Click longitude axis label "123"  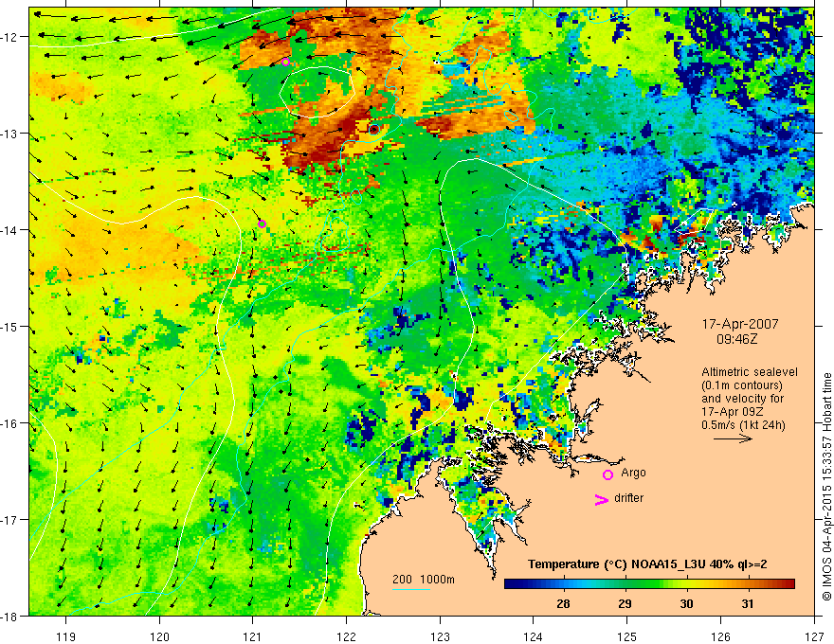(440, 636)
